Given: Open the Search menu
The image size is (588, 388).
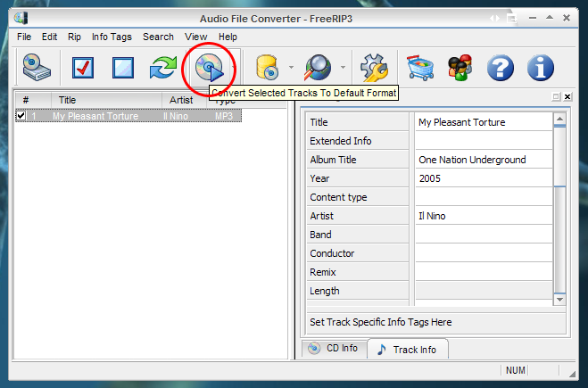Looking at the screenshot, I should (x=158, y=37).
